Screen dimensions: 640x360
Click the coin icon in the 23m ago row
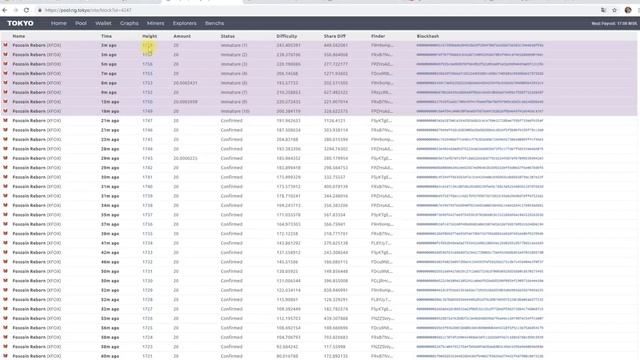[x=5, y=140]
